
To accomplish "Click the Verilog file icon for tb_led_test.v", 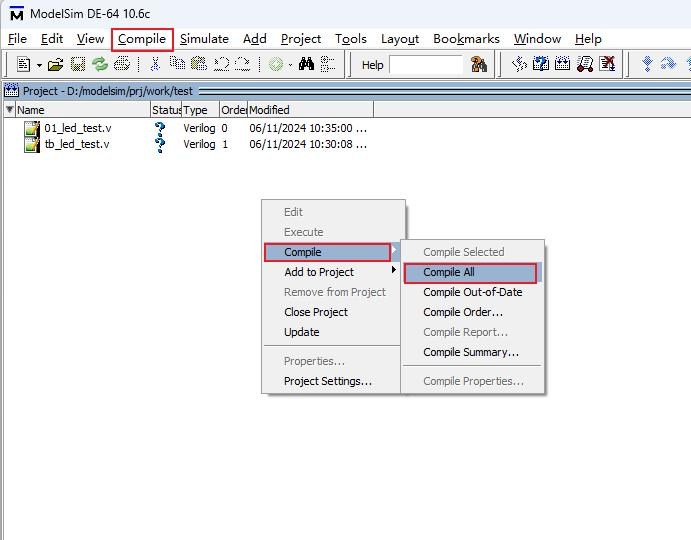I will coord(32,145).
